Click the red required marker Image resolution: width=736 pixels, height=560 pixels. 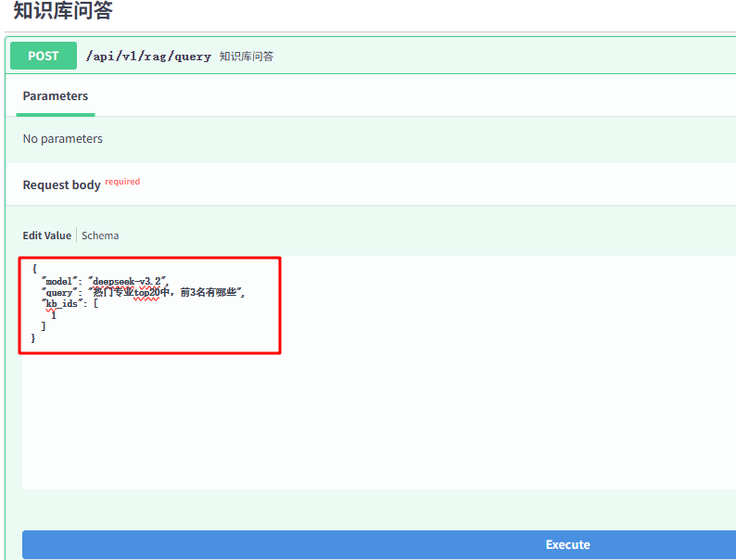pyautogui.click(x=122, y=182)
